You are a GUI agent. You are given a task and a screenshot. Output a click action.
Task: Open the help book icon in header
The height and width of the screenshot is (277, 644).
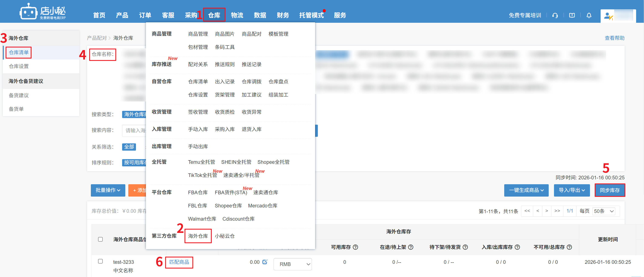point(572,16)
